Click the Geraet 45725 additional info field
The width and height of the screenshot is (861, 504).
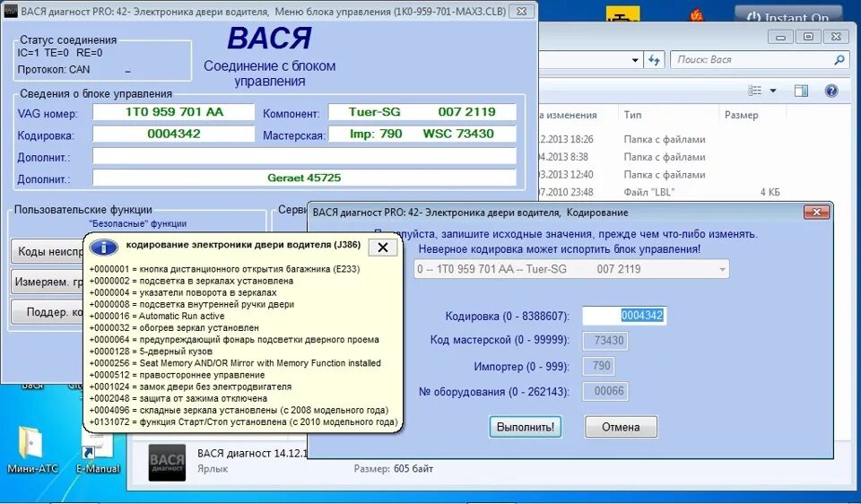[304, 178]
